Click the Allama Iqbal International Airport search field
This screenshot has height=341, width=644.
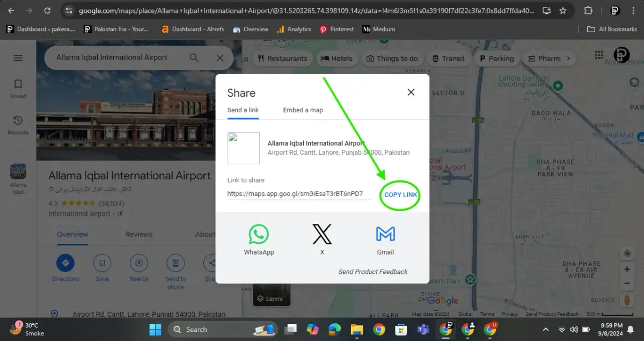(112, 57)
